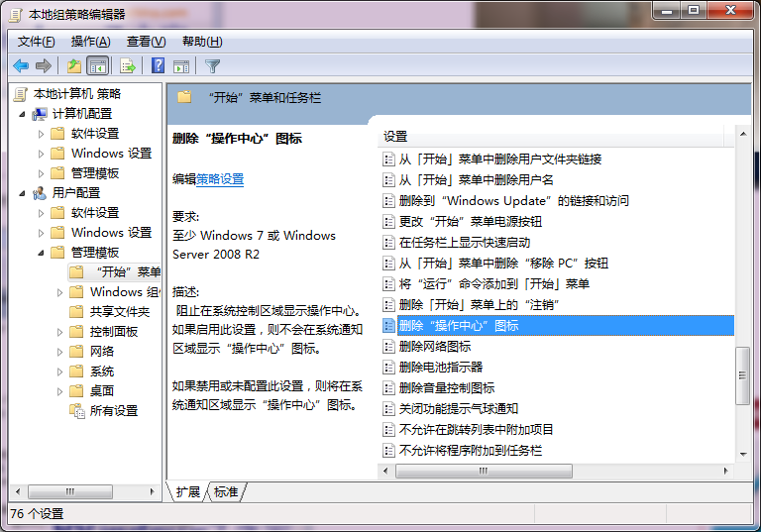Image resolution: width=761 pixels, height=532 pixels.
Task: Click the Back arrow toolbar icon
Action: (20, 66)
